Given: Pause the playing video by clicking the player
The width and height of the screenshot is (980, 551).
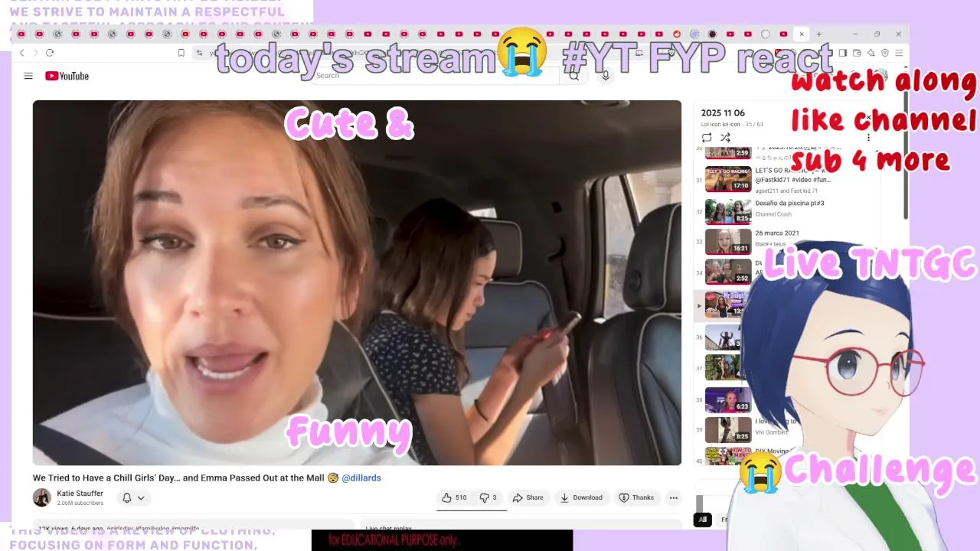Looking at the screenshot, I should 357,282.
